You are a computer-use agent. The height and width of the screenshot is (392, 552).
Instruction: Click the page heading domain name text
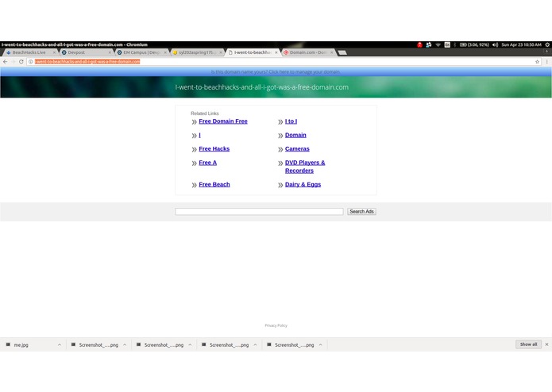[261, 87]
